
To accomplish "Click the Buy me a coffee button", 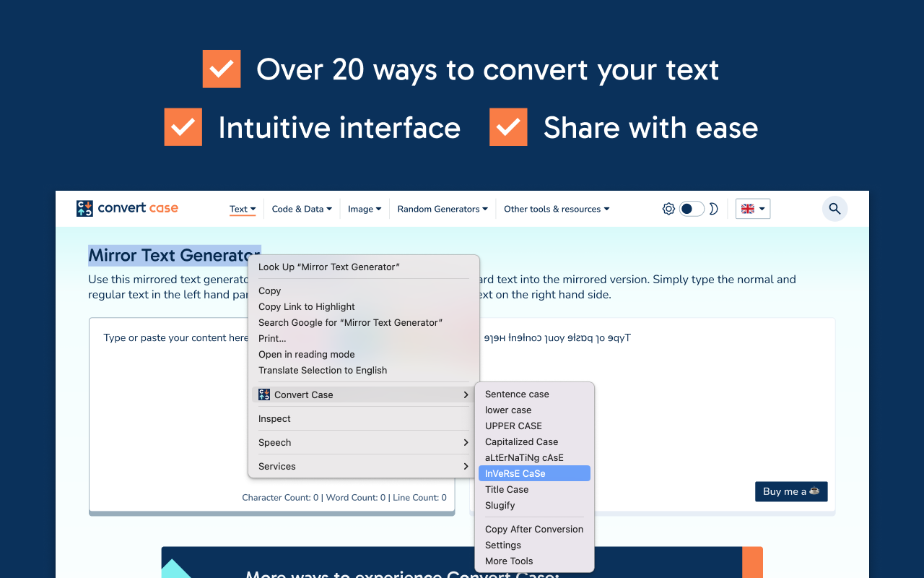I will coord(791,491).
